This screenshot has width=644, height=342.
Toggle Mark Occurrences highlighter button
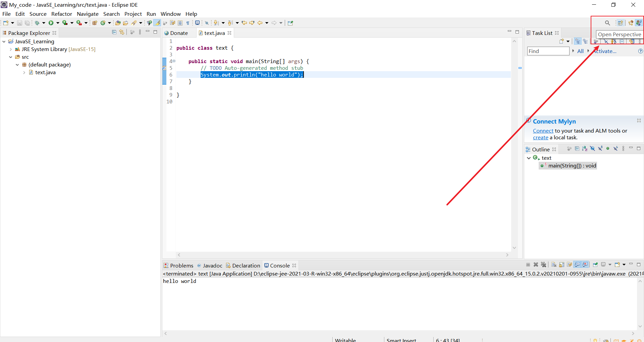pyautogui.click(x=157, y=23)
